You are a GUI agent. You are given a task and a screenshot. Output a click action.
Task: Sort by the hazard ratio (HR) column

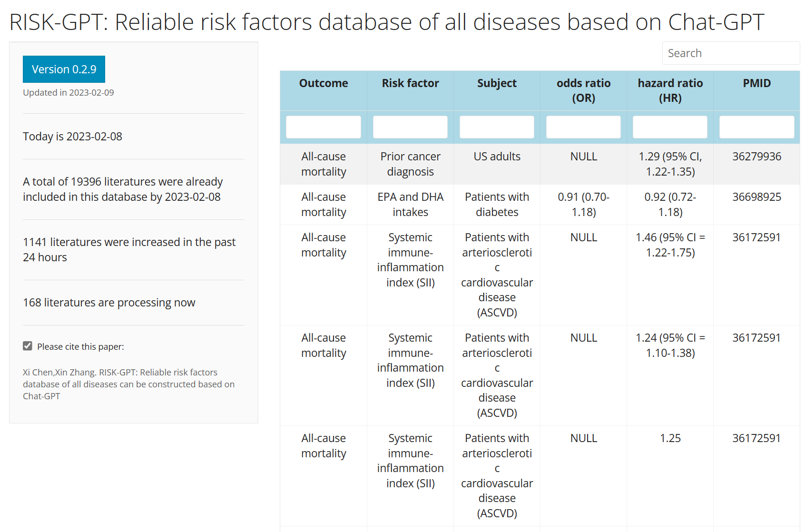669,90
